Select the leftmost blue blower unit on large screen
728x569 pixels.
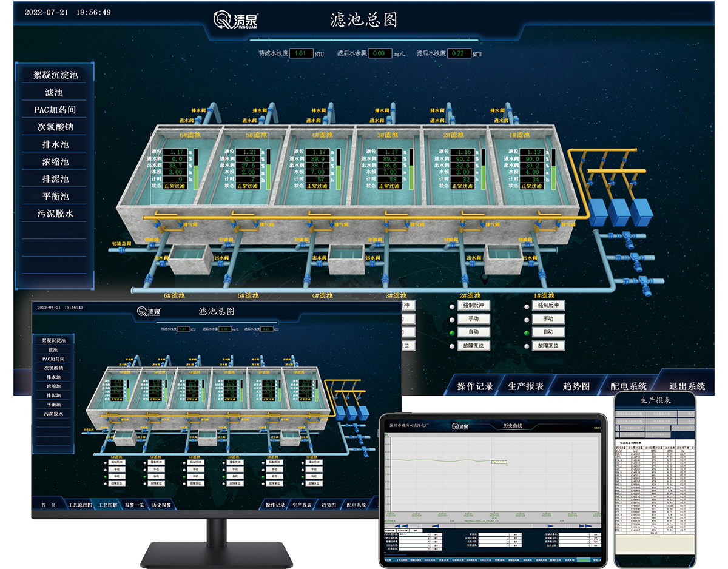point(598,212)
